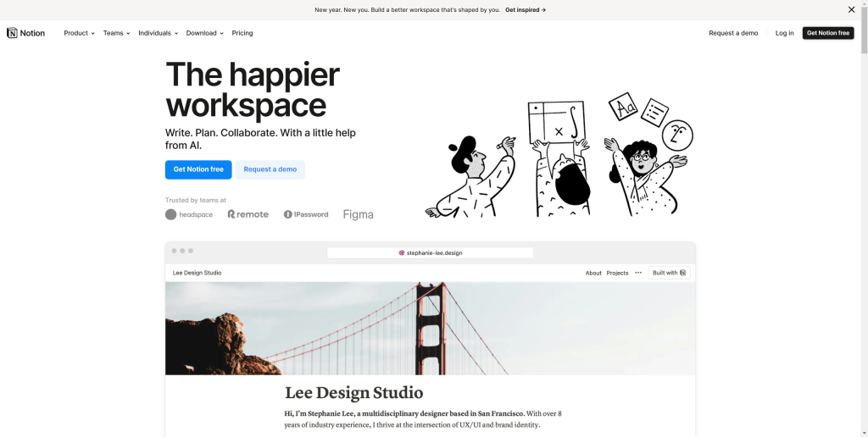Screen dimensions: 868x437
Task: Click the headspace logo
Action: coord(189,214)
